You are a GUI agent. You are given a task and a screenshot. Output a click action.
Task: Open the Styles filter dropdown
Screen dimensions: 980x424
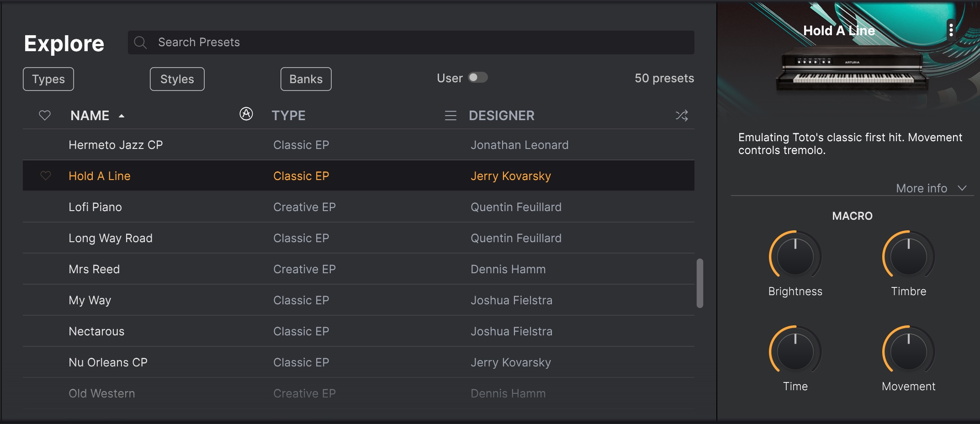pyautogui.click(x=177, y=79)
